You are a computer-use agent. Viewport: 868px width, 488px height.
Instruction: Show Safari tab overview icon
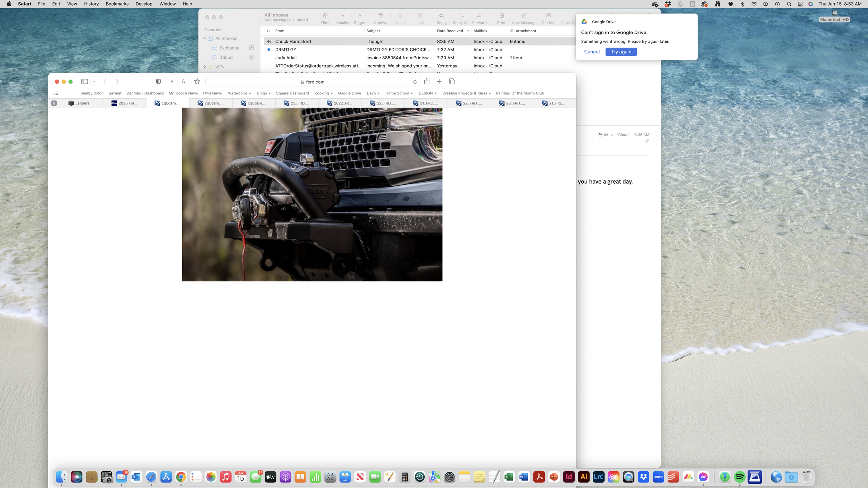452,82
